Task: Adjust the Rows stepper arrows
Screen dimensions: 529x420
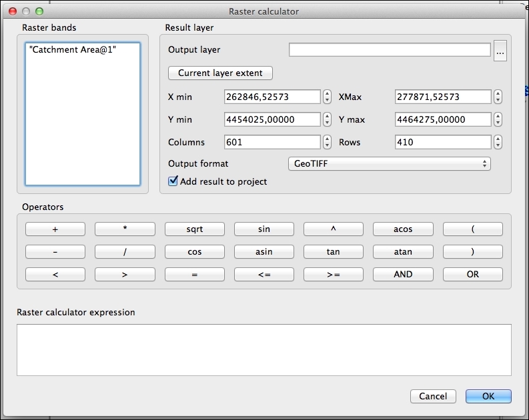Action: [x=498, y=142]
